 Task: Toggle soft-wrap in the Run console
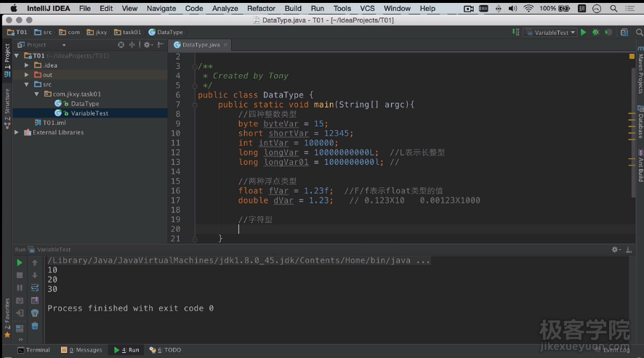(35, 288)
